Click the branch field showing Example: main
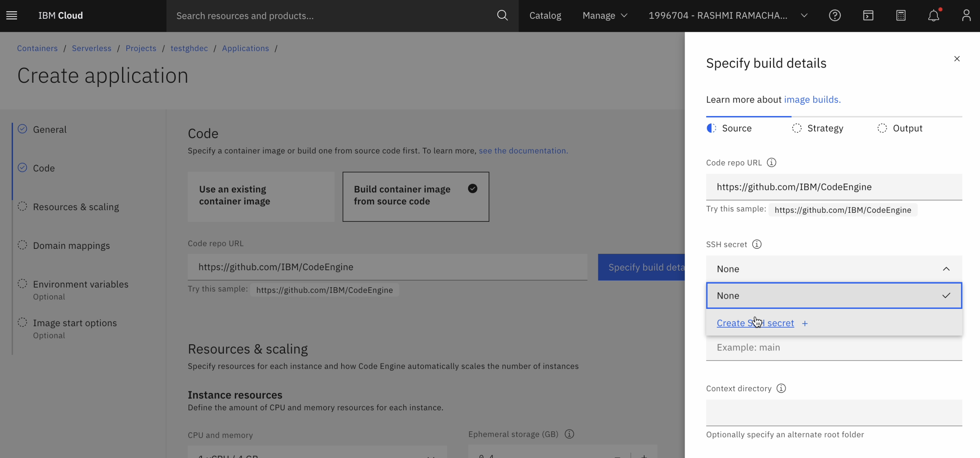The image size is (980, 458). (834, 348)
